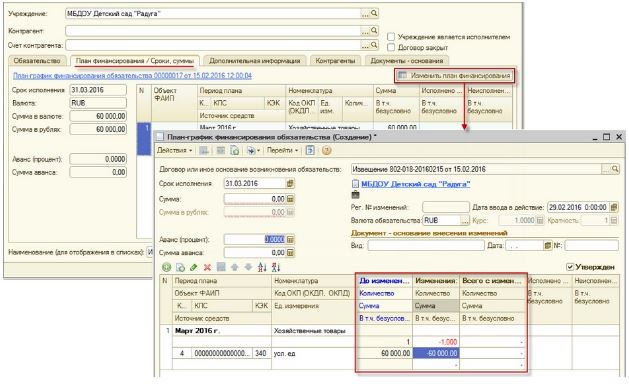Switch to План финансирования / Сроки, суммы tab
The width and height of the screenshot is (629, 384).
click(135, 61)
